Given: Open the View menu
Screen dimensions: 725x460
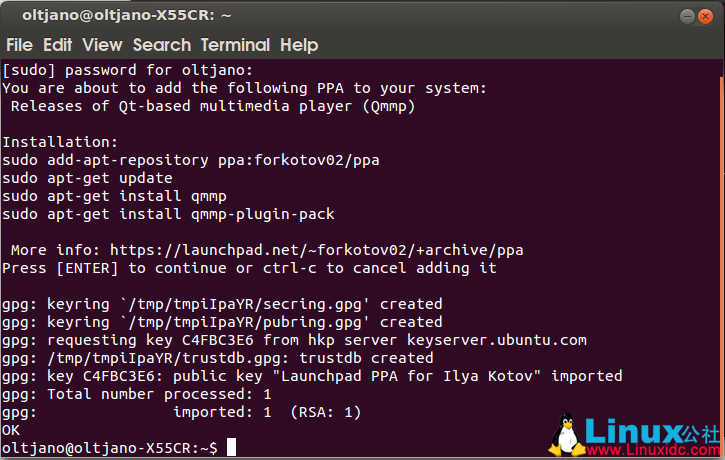Looking at the screenshot, I should click(102, 45).
